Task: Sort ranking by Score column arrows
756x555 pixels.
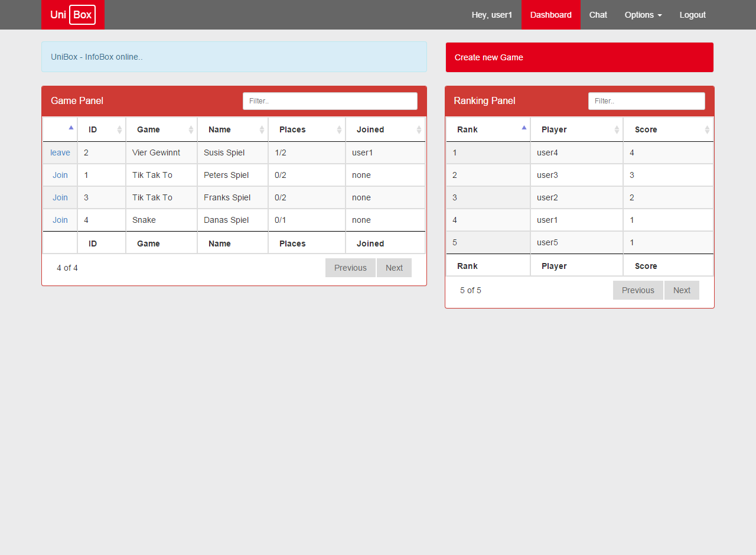Action: 707,129
